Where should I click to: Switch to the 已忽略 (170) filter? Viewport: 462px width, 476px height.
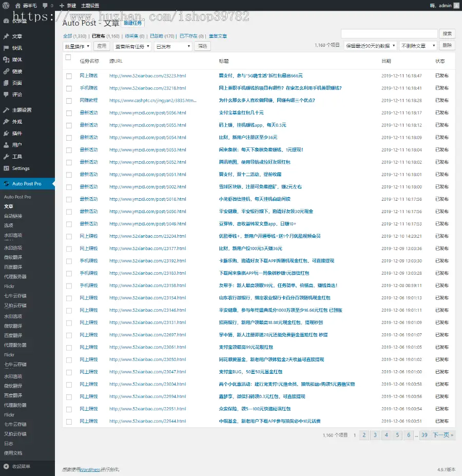click(162, 36)
